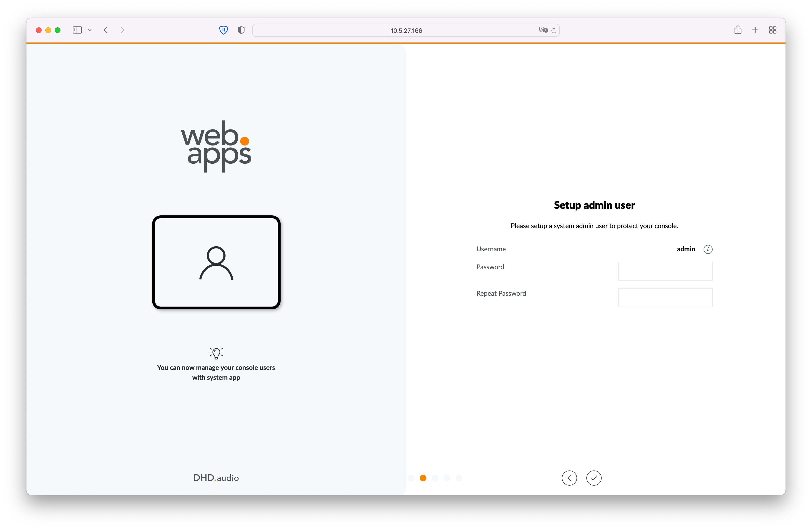Click 'Please setup a system admin user' text
Viewport: 812px width, 530px height.
click(x=594, y=226)
